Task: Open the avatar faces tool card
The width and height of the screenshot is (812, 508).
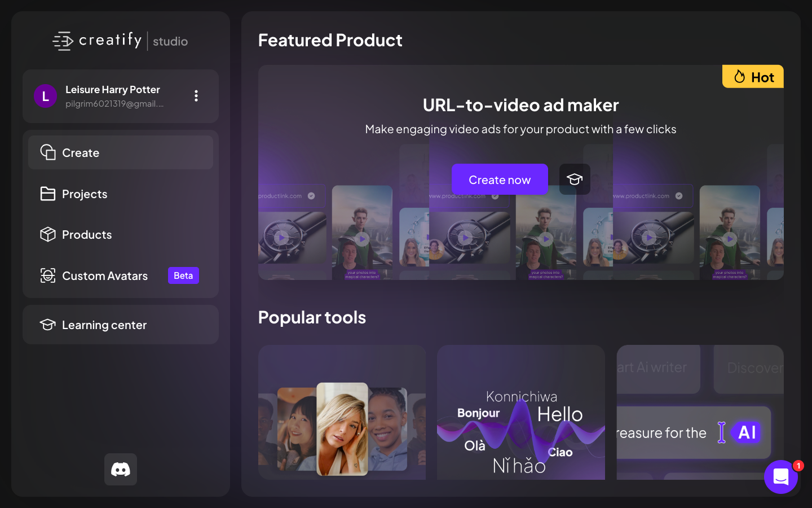Action: [x=342, y=412]
